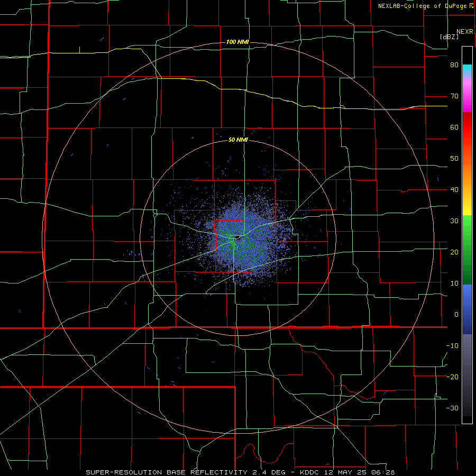Viewport: 476px width, 476px height.
Task: Click the 60 dBZ scale value
Action: click(454, 127)
